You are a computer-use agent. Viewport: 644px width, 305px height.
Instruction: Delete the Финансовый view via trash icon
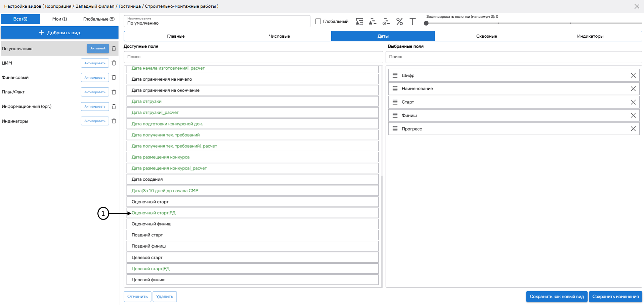pos(114,78)
